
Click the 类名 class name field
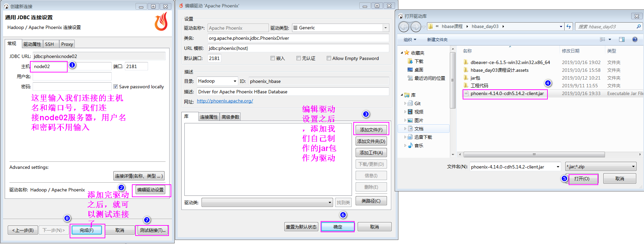tap(298, 38)
